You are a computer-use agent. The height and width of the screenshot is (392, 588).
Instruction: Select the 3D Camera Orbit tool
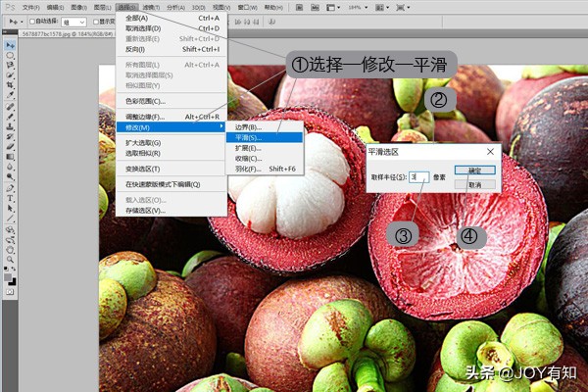10,240
